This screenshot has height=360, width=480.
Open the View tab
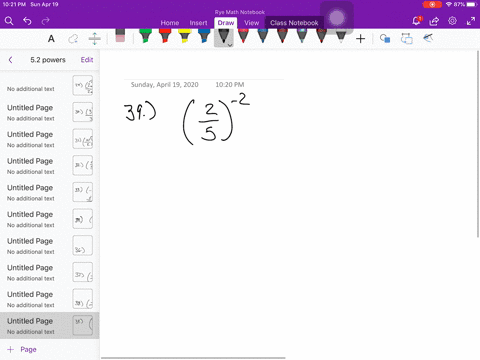click(252, 23)
